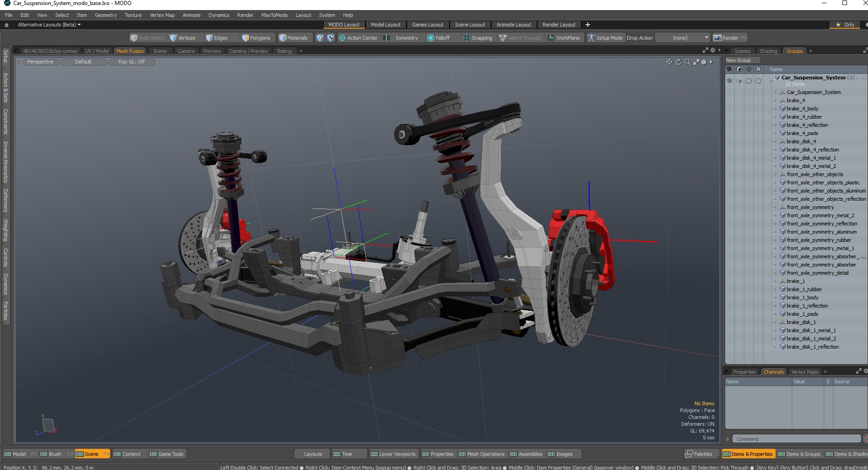This screenshot has width=868, height=470.
Task: Switch to the Shading tab
Action: point(769,51)
